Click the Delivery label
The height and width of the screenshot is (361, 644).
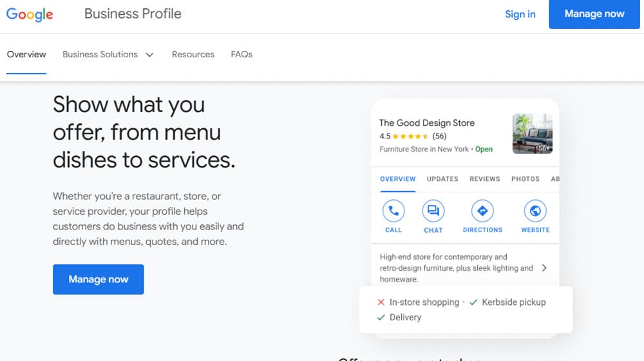(405, 317)
